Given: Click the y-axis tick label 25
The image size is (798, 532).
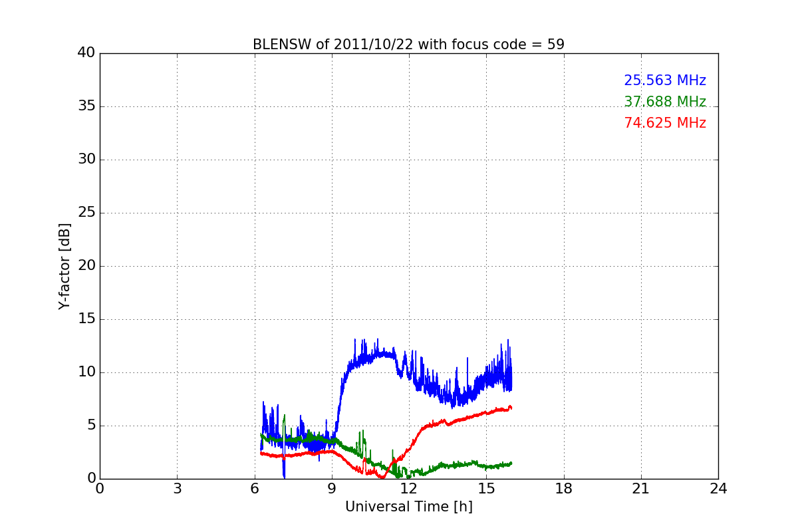Looking at the screenshot, I should tap(86, 213).
